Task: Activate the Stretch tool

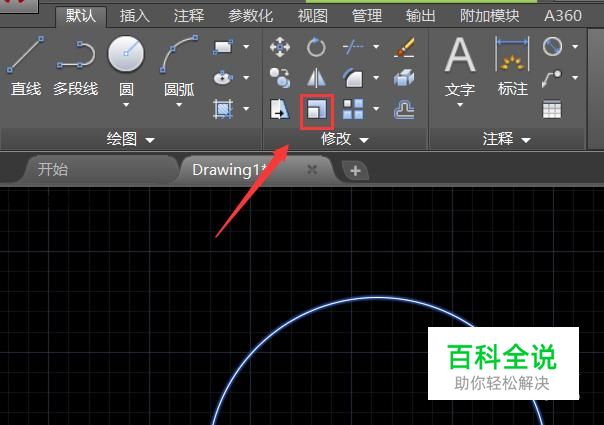Action: (x=280, y=109)
